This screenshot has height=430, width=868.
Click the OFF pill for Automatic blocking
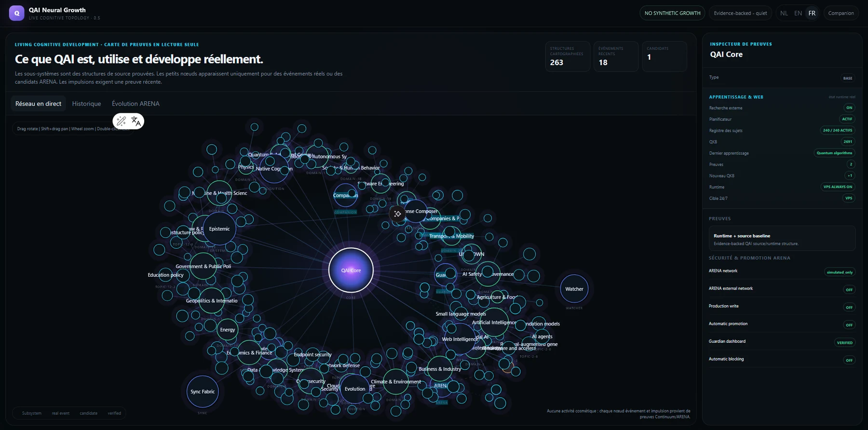[849, 361]
